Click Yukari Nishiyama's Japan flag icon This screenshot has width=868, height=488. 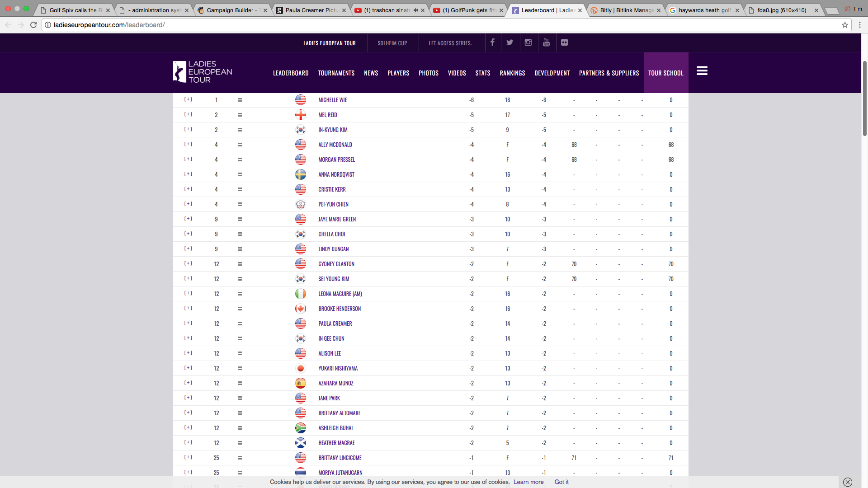[301, 368]
